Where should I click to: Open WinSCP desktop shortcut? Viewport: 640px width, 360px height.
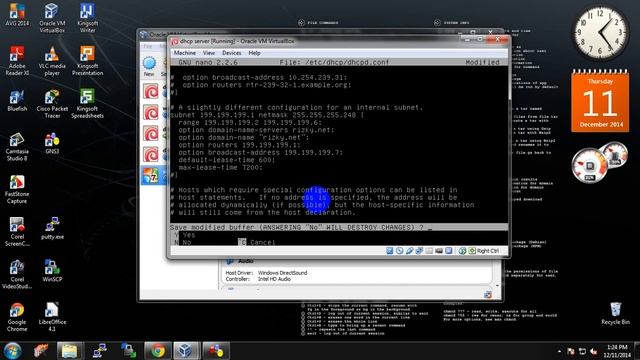tap(52, 271)
